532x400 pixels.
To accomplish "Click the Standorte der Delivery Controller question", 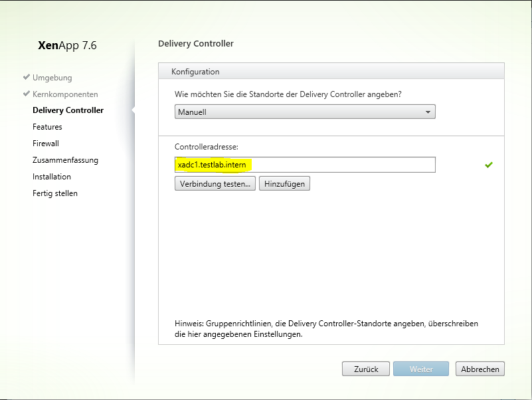I will pyautogui.click(x=288, y=94).
